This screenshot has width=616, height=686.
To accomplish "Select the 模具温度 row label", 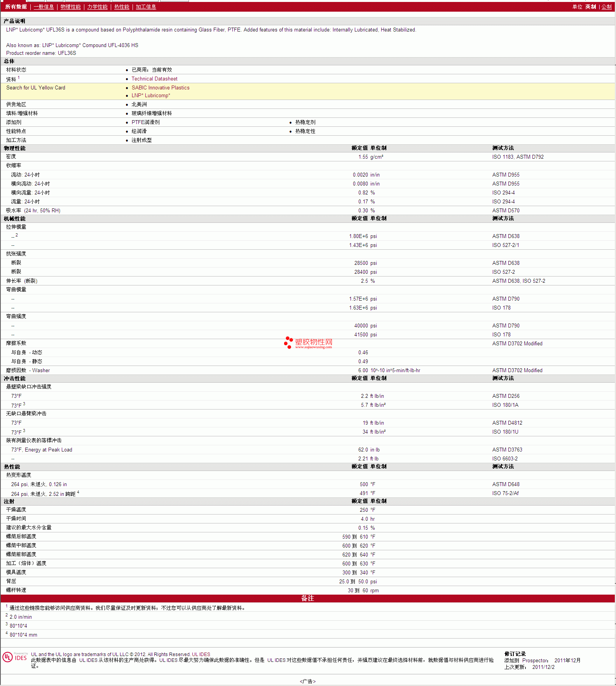I will (x=16, y=572).
